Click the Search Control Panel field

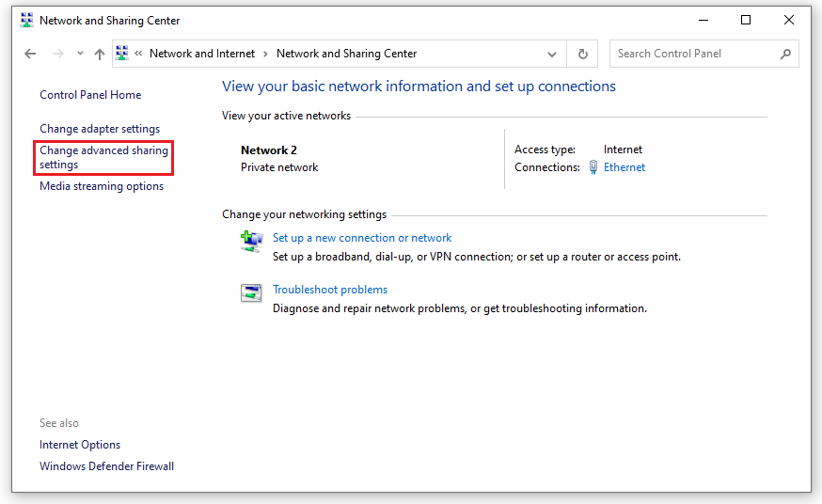704,54
